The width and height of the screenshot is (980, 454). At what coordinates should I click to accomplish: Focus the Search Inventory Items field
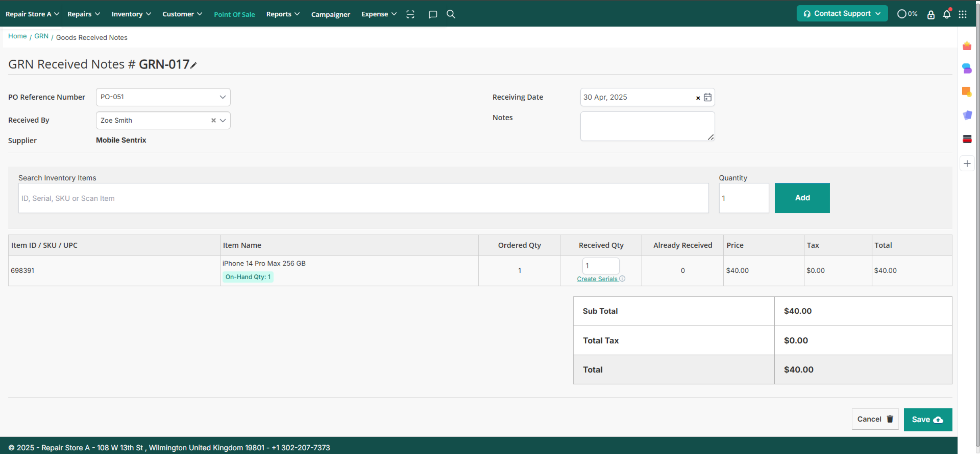pyautogui.click(x=363, y=198)
